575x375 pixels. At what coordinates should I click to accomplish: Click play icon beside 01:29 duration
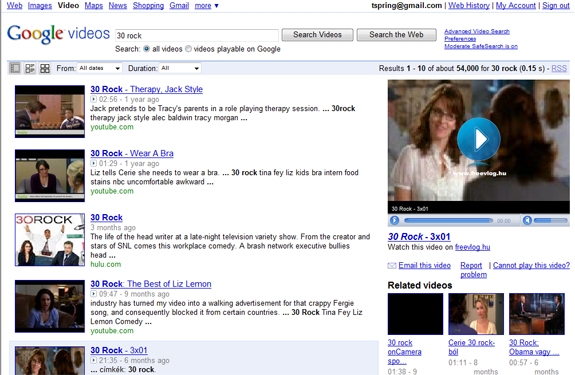94,163
